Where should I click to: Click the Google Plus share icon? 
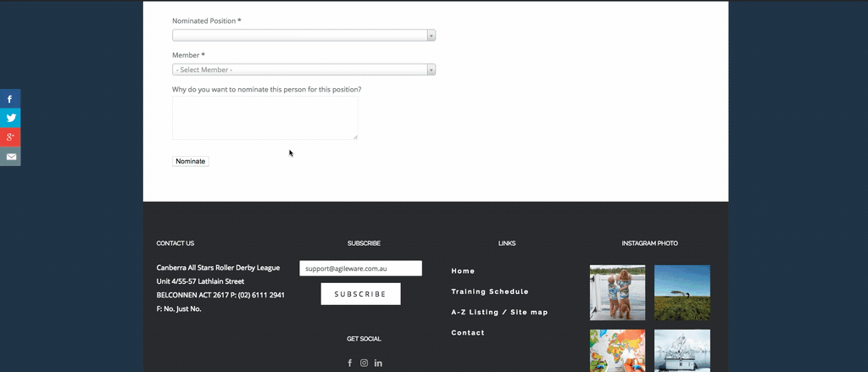(x=10, y=137)
